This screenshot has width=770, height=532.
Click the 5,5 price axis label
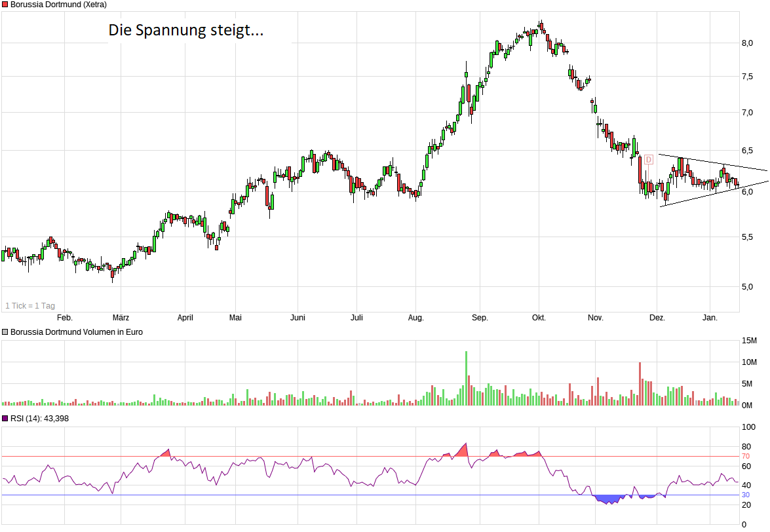point(748,237)
